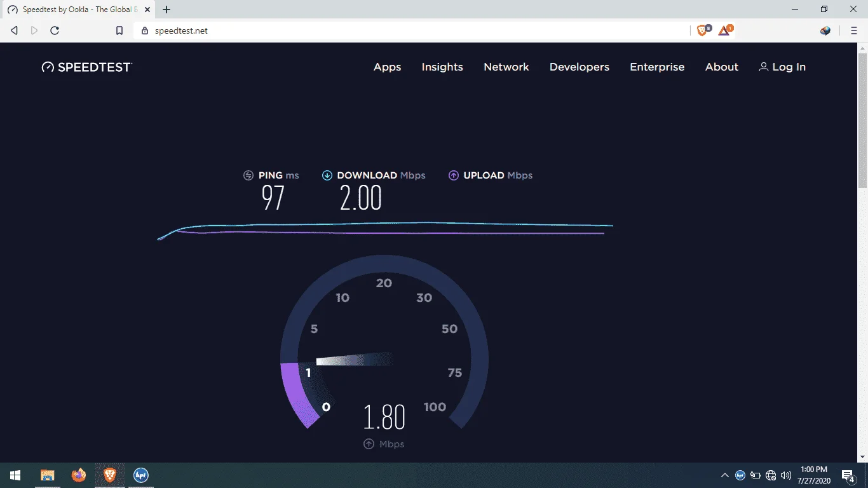Open the Network menu
868x488 pixels.
506,67
